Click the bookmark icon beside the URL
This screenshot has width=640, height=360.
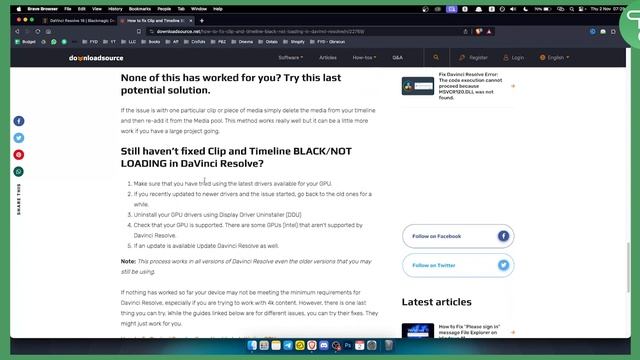pos(139,31)
